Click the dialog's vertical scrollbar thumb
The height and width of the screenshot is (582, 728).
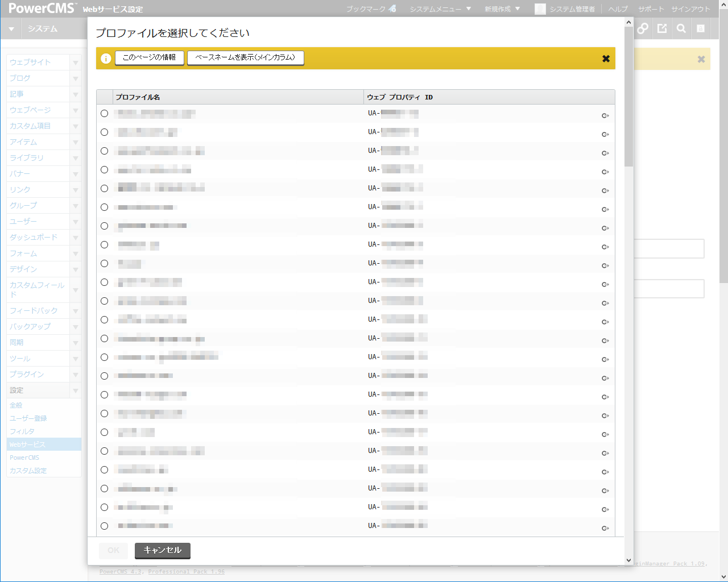(628, 97)
